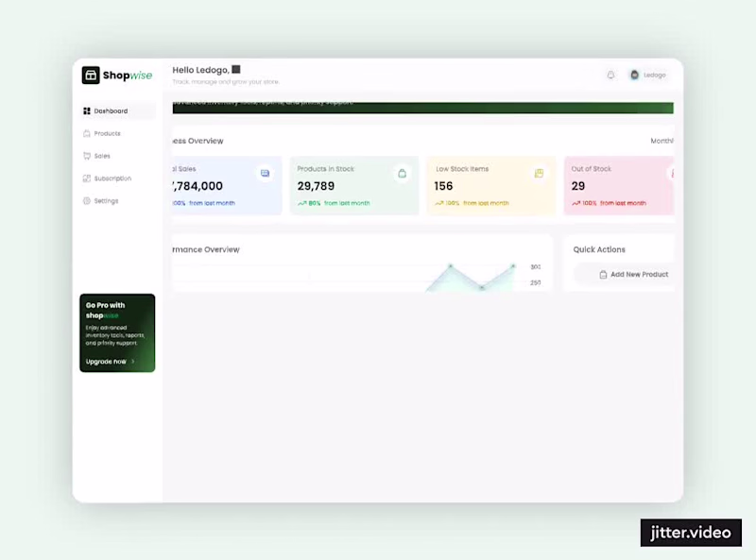The image size is (756, 560).
Task: Click the card icon on the Total Sales tile
Action: (265, 173)
